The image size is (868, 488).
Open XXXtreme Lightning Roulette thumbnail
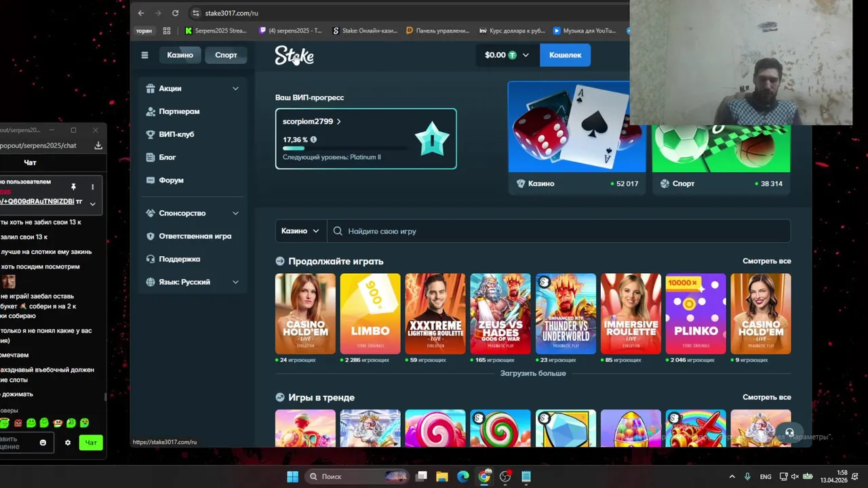pos(435,314)
